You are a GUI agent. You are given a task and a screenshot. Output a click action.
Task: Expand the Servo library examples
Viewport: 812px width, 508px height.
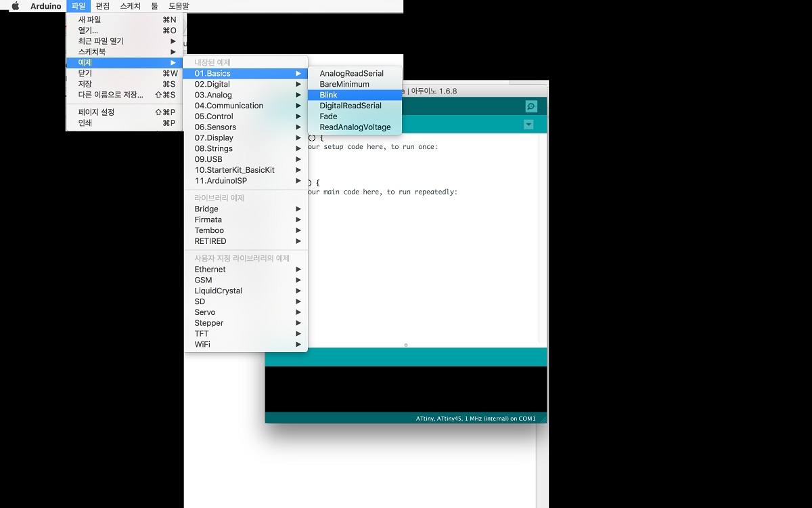(246, 312)
